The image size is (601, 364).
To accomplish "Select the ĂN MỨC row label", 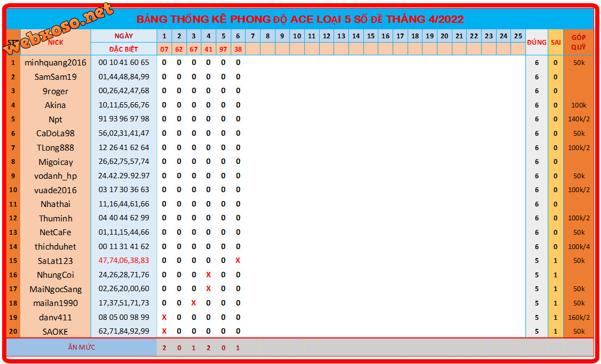I will pyautogui.click(x=82, y=348).
